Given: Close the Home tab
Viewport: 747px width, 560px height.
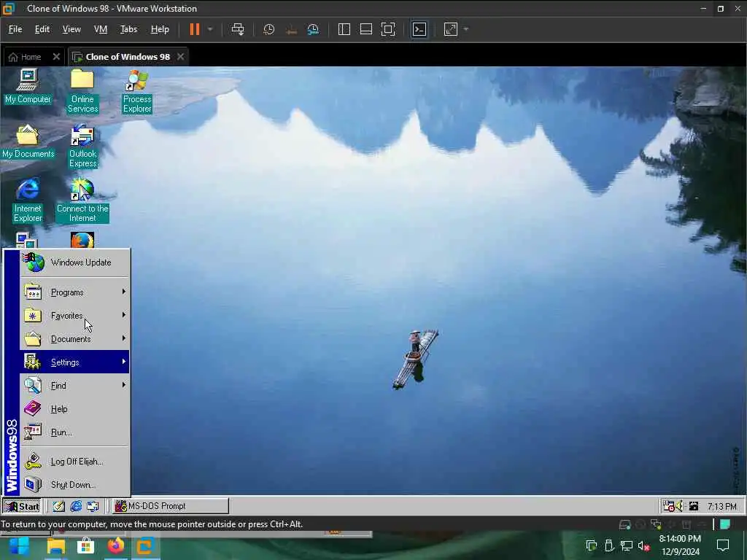Looking at the screenshot, I should 56,57.
